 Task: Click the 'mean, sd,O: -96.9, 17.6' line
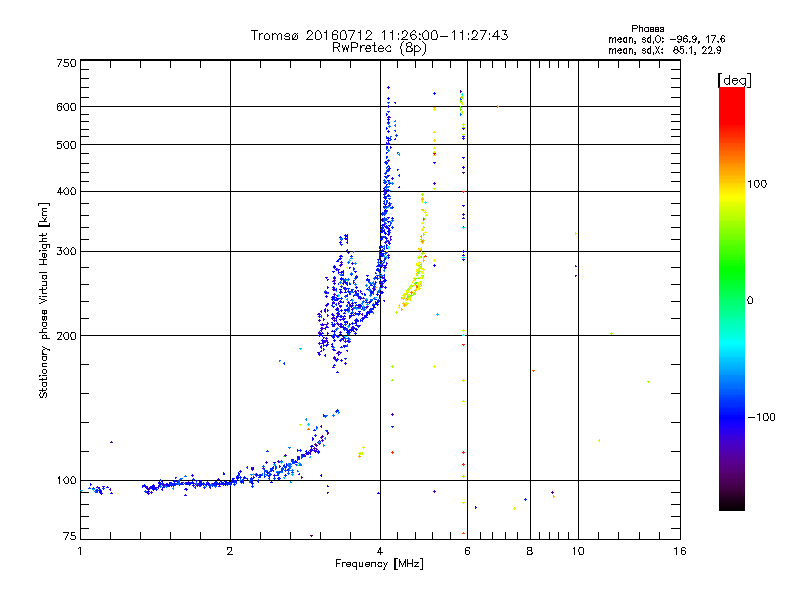tap(666, 39)
